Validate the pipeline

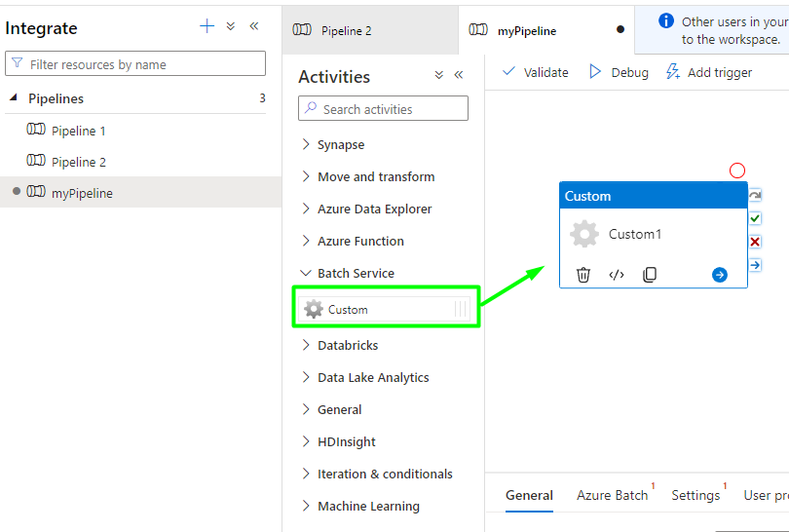536,72
